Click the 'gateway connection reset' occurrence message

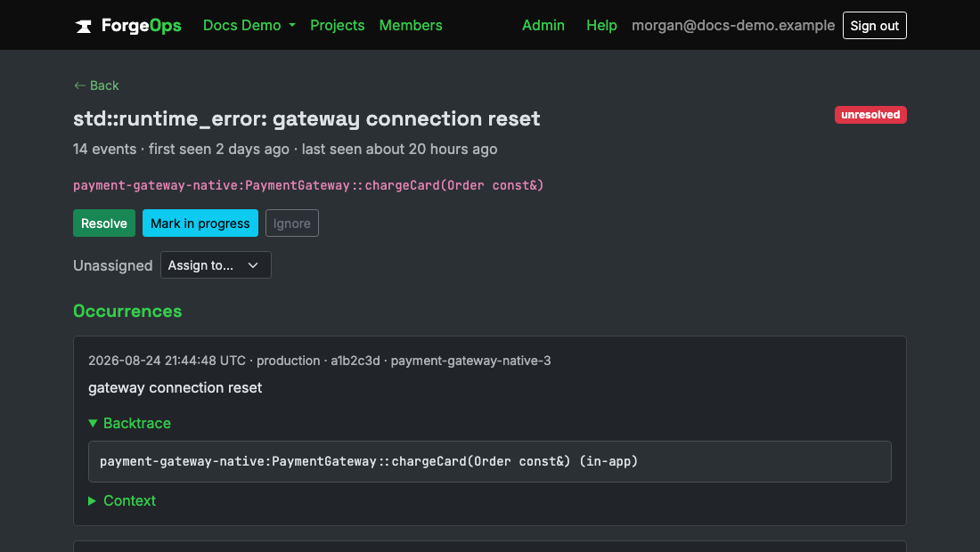click(175, 388)
